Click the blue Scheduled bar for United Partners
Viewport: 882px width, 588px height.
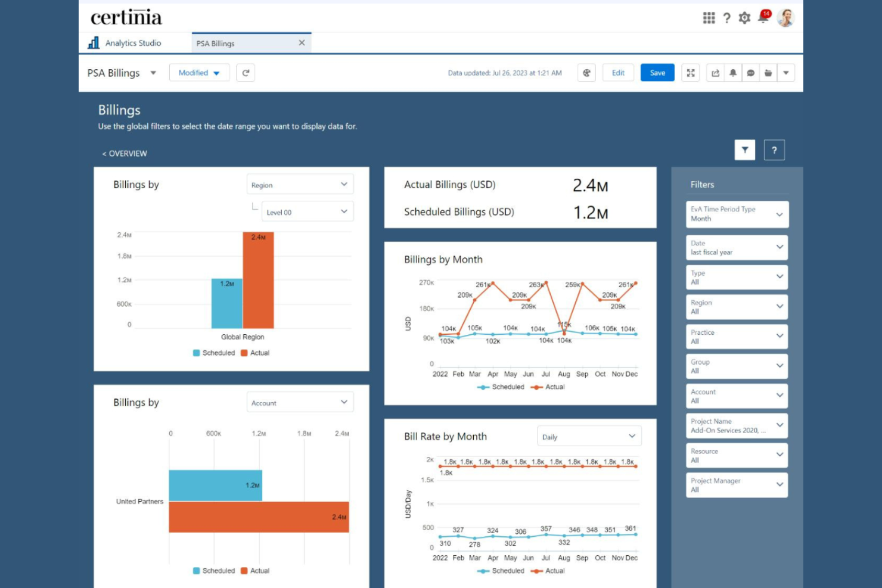point(216,486)
